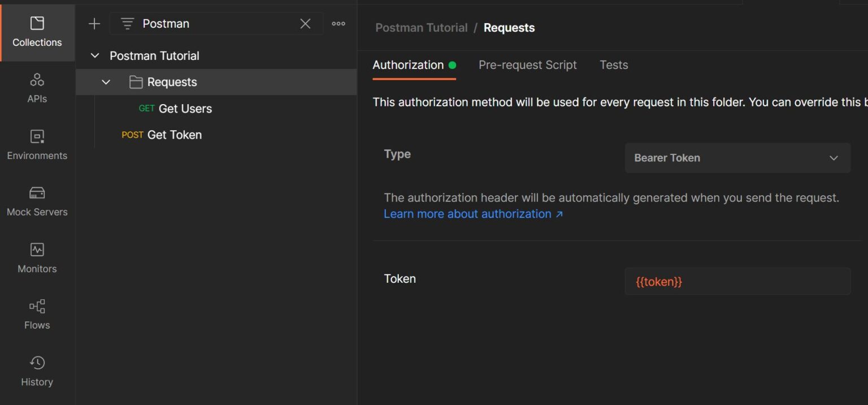Open the Collections panel icon
The width and height of the screenshot is (868, 405).
(x=37, y=33)
